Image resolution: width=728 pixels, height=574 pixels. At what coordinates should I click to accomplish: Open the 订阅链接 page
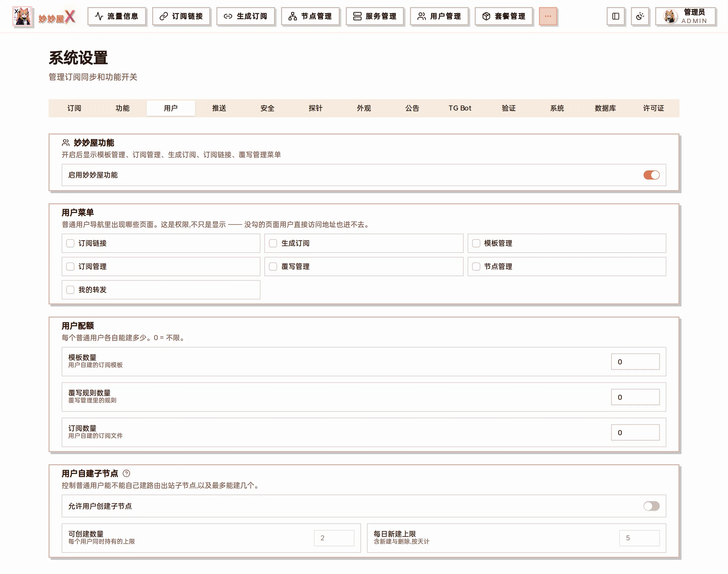point(181,16)
